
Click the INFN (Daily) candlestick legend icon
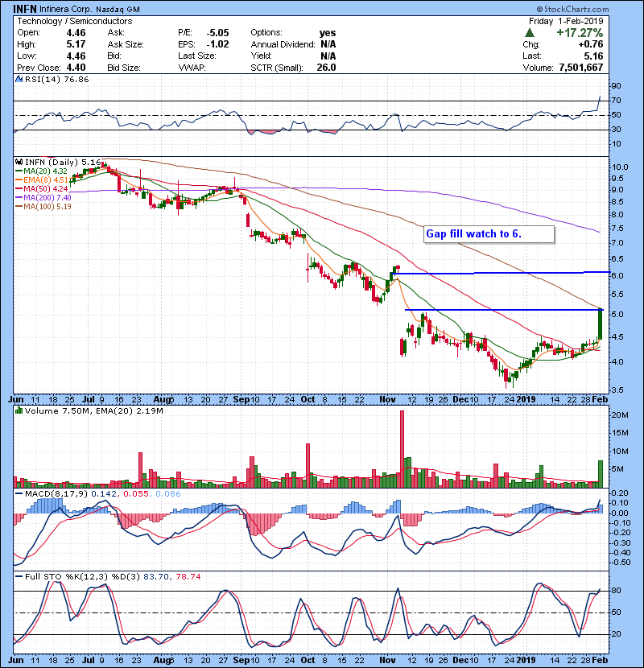(x=19, y=163)
